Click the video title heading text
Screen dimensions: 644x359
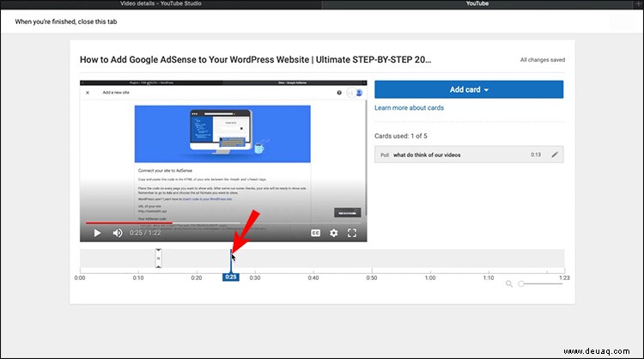click(x=256, y=59)
